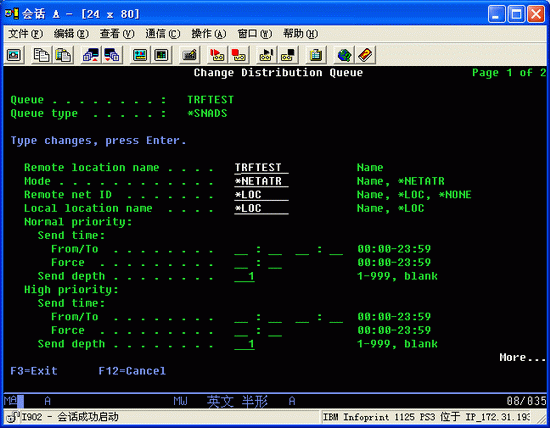550x428 pixels.
Task: Click the Play Macro toolbar icon
Action: [x=267, y=55]
